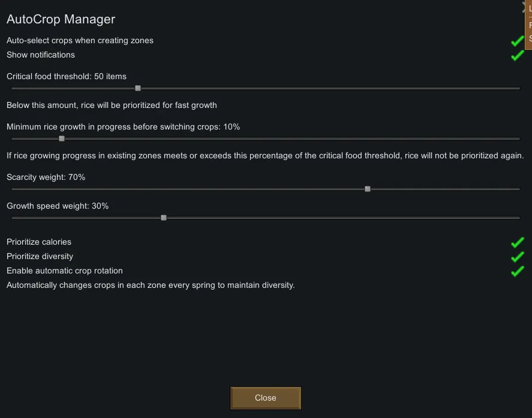Click the crop rotation green checkmark

(517, 271)
